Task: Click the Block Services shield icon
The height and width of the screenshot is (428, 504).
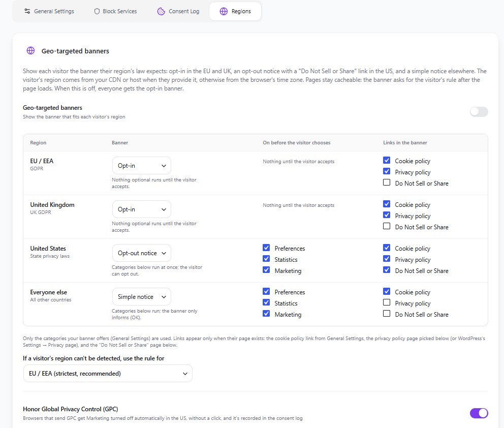Action: click(97, 11)
